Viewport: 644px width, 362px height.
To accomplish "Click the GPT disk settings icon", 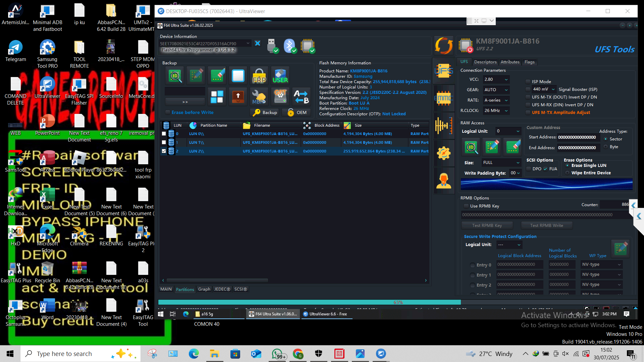I will click(280, 97).
